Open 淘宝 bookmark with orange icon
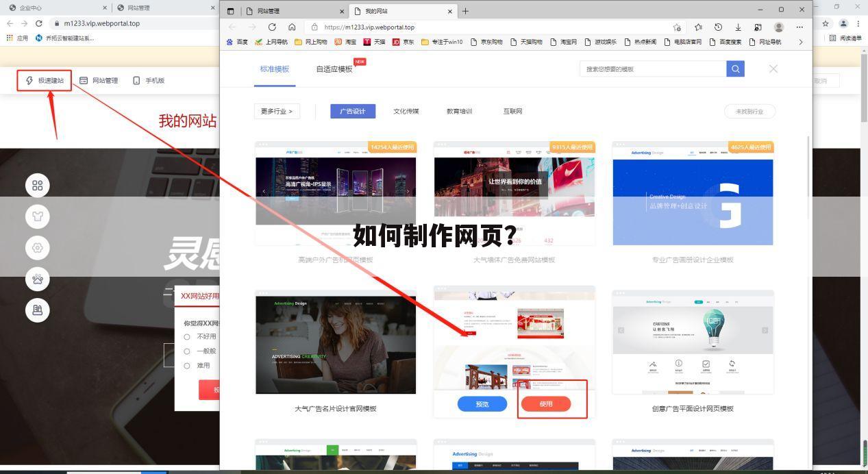 tap(345, 42)
